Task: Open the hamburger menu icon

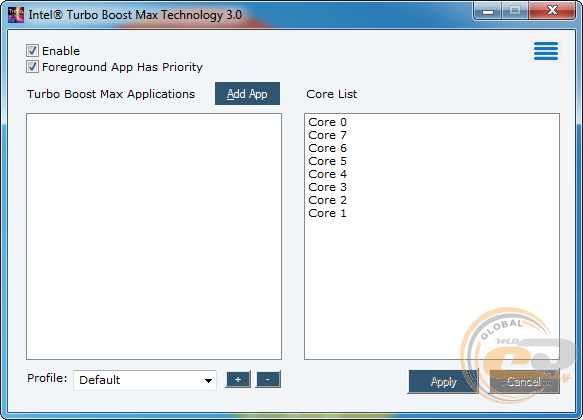Action: click(546, 51)
